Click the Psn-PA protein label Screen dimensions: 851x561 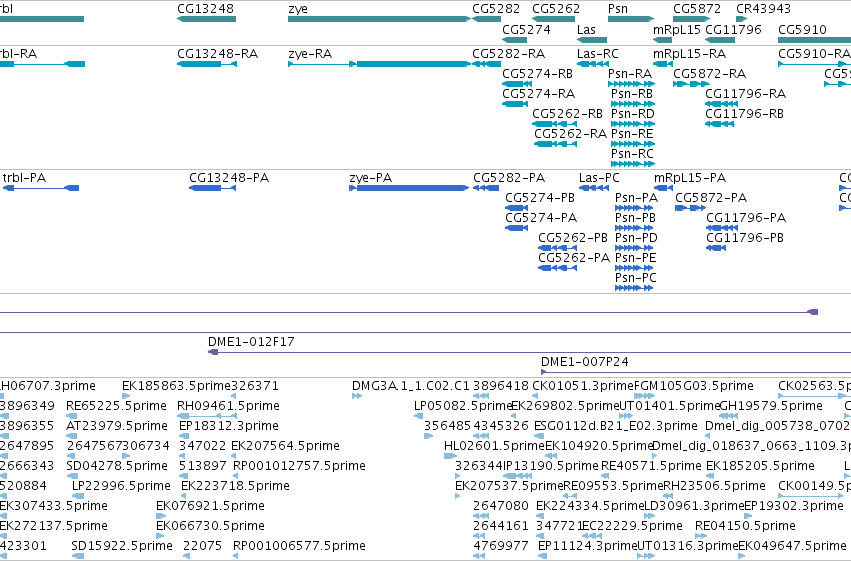point(636,198)
